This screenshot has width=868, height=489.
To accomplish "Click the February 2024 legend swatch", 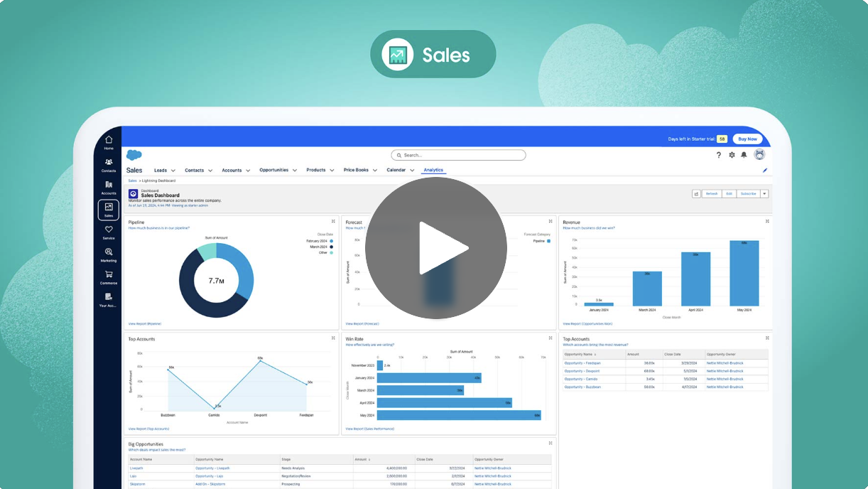I will (331, 242).
